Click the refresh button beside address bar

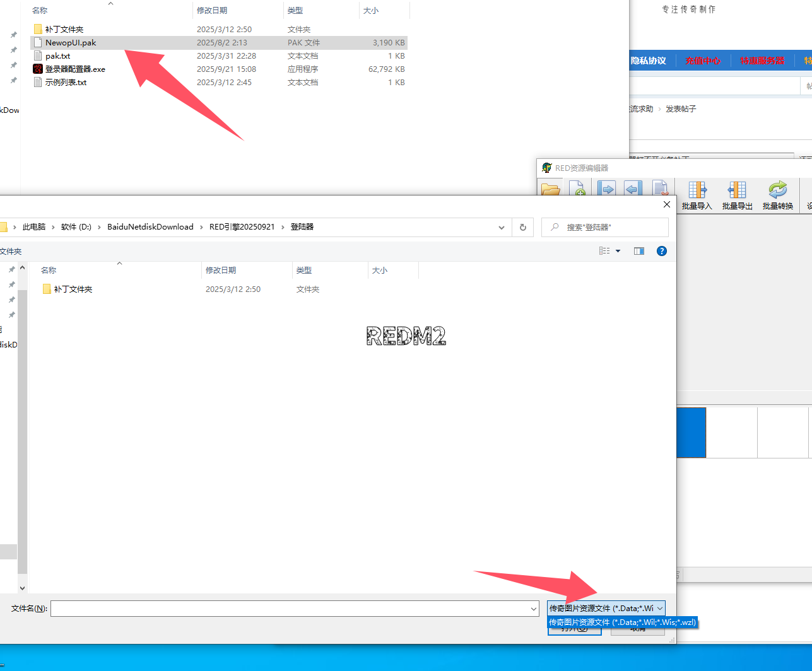tap(522, 227)
